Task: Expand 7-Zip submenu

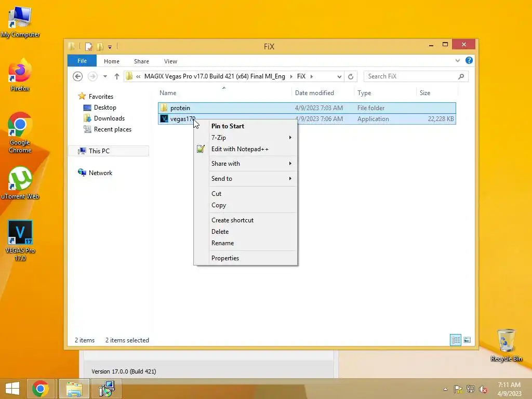Action: point(290,137)
